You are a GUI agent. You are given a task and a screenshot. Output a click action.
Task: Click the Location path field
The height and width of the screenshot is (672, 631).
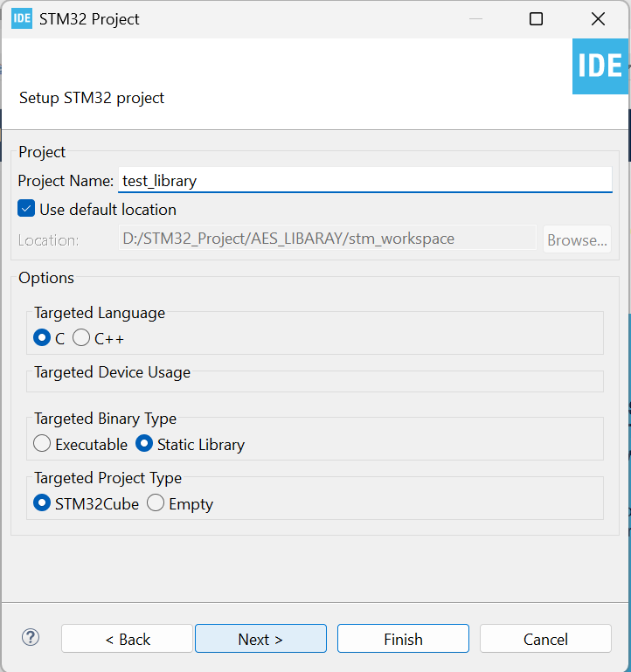coord(328,239)
